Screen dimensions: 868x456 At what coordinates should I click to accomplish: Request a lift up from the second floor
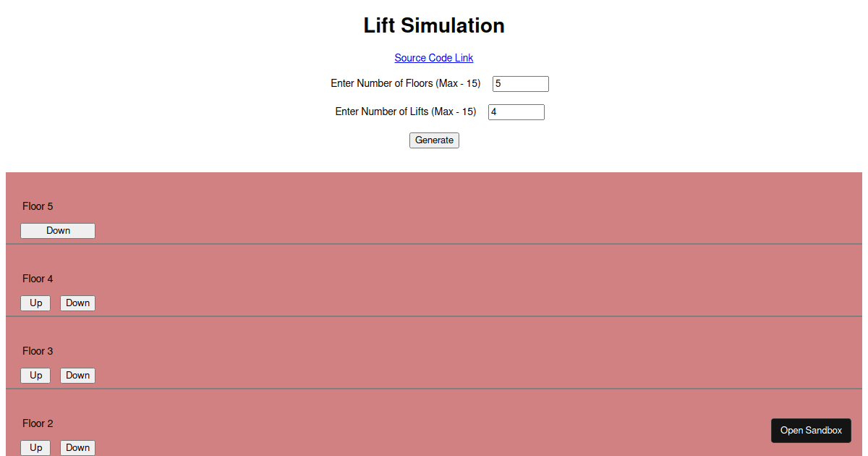tap(35, 447)
